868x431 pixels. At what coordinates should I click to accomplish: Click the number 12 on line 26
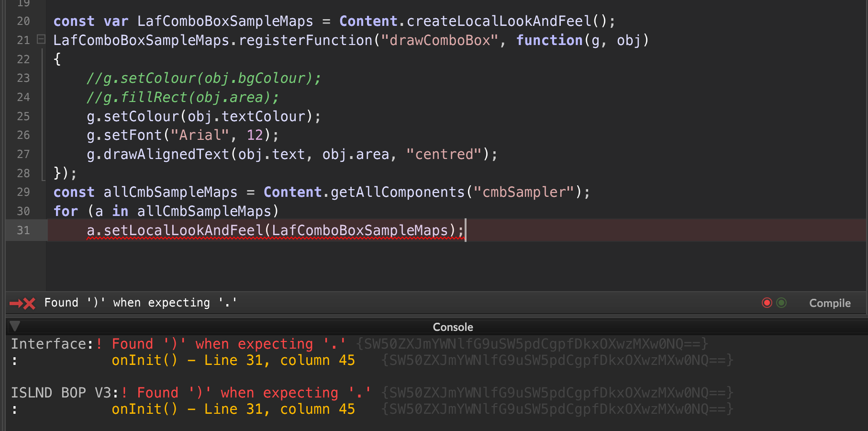pyautogui.click(x=255, y=135)
